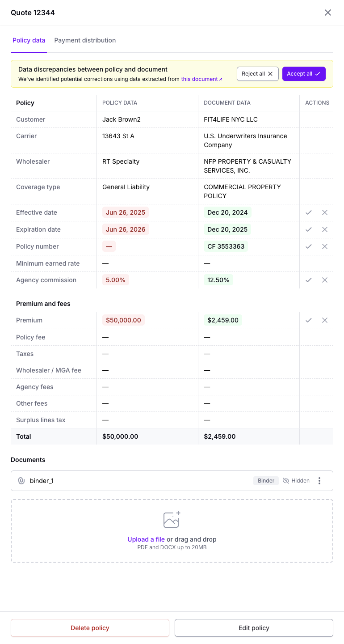Select the Policy data tab
Image resolution: width=344 pixels, height=644 pixels.
pos(29,40)
